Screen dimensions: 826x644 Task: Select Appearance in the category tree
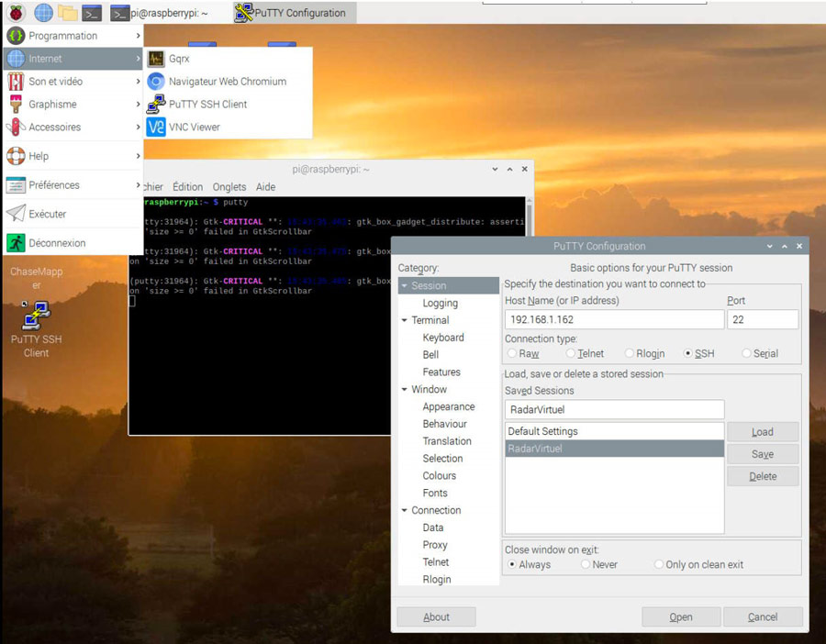(448, 406)
